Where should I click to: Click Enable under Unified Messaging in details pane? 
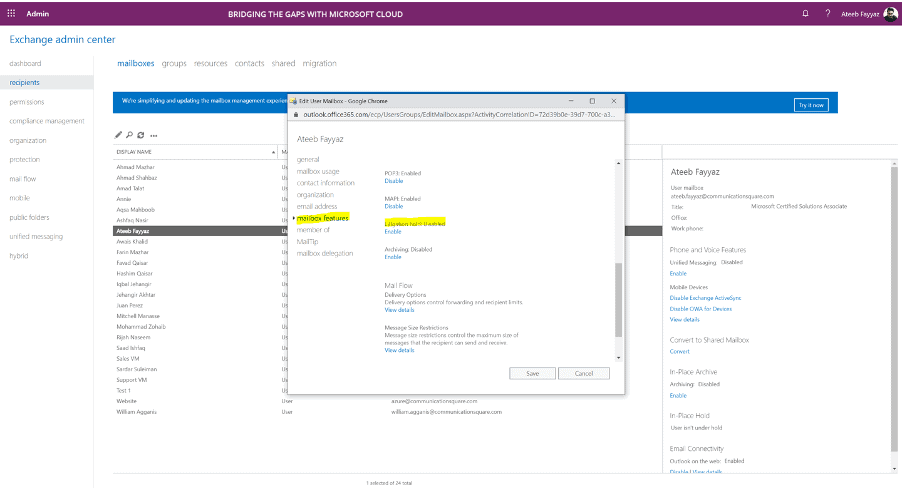[678, 273]
